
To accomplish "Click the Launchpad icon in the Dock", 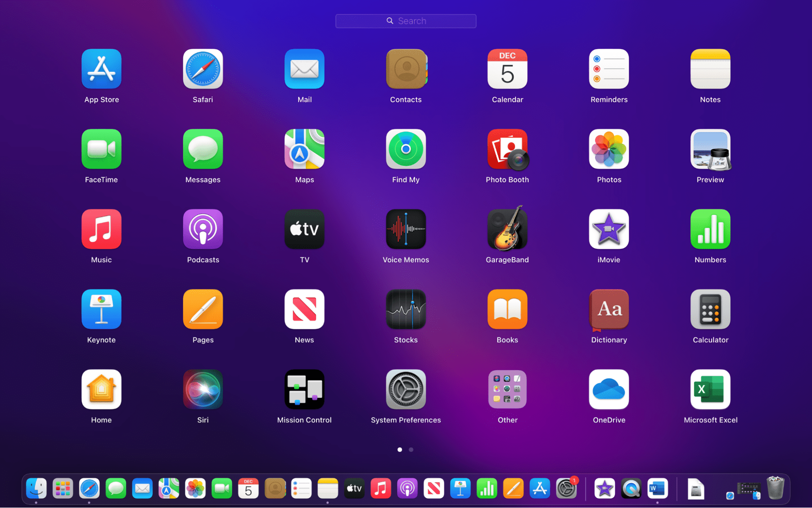I will [x=63, y=488].
